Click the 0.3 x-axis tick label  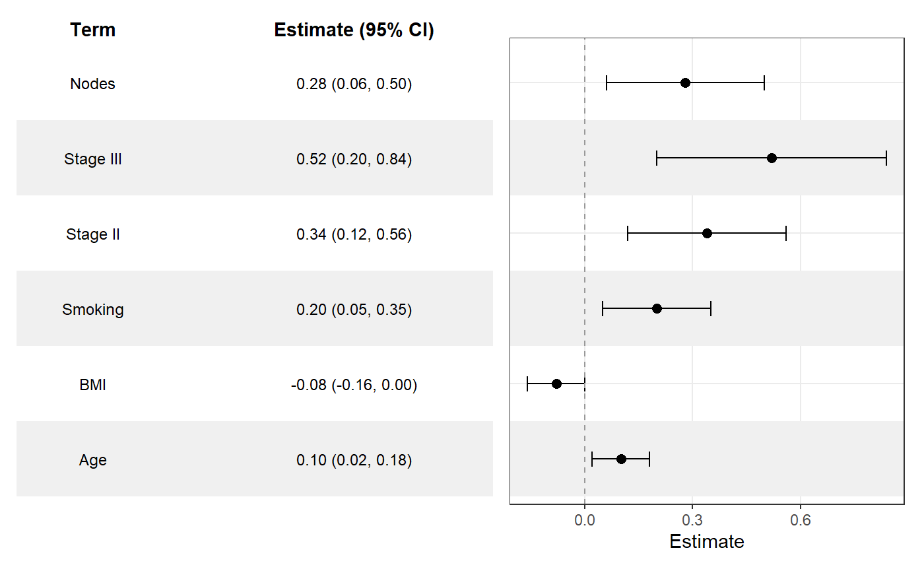692,520
